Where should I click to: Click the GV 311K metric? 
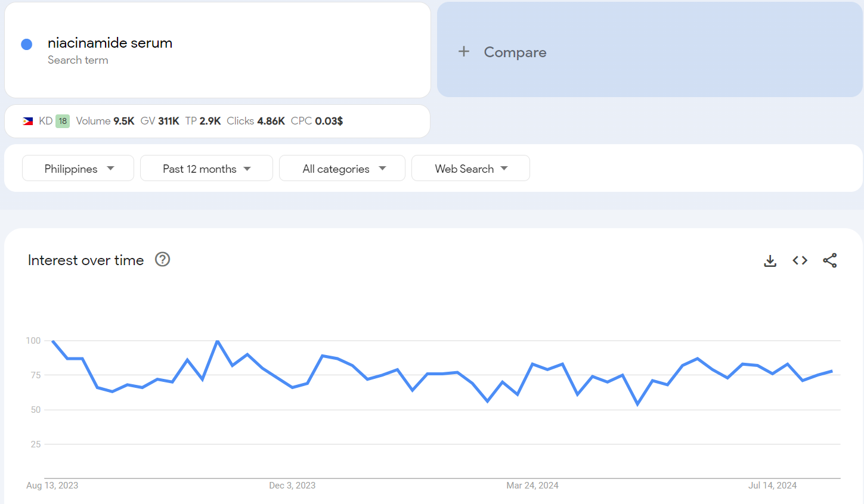pos(160,121)
